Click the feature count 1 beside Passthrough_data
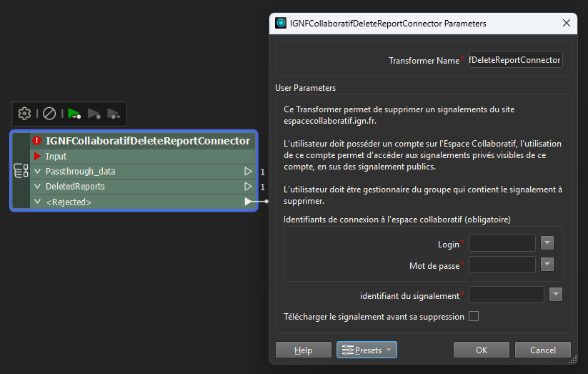 click(262, 172)
